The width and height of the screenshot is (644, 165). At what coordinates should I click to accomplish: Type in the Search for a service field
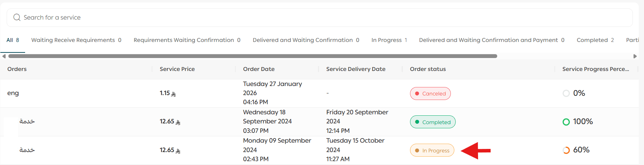314,17
